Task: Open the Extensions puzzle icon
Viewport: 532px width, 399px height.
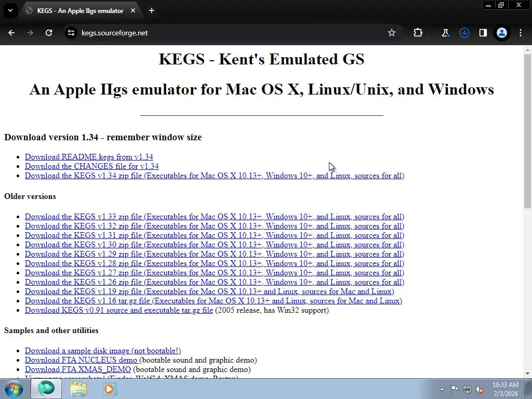Action: click(418, 33)
